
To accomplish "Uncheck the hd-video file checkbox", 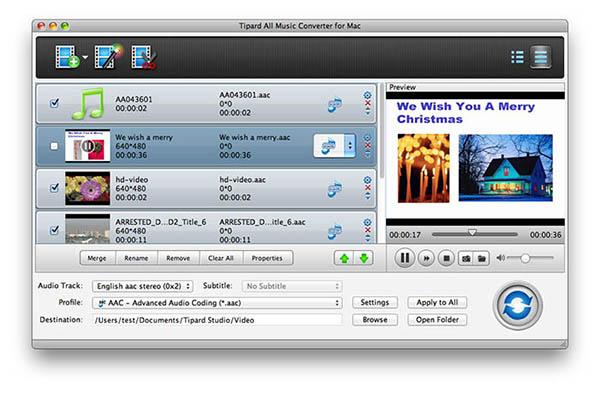I will point(54,188).
